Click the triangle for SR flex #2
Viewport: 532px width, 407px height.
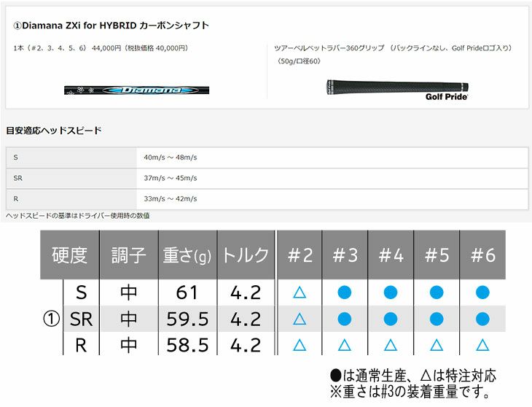[299, 319]
